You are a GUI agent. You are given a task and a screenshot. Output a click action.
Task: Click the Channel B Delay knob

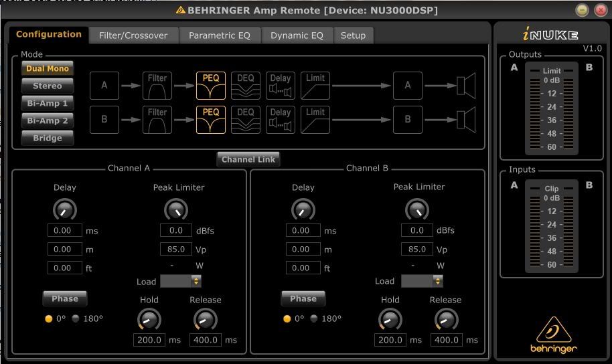tap(303, 209)
